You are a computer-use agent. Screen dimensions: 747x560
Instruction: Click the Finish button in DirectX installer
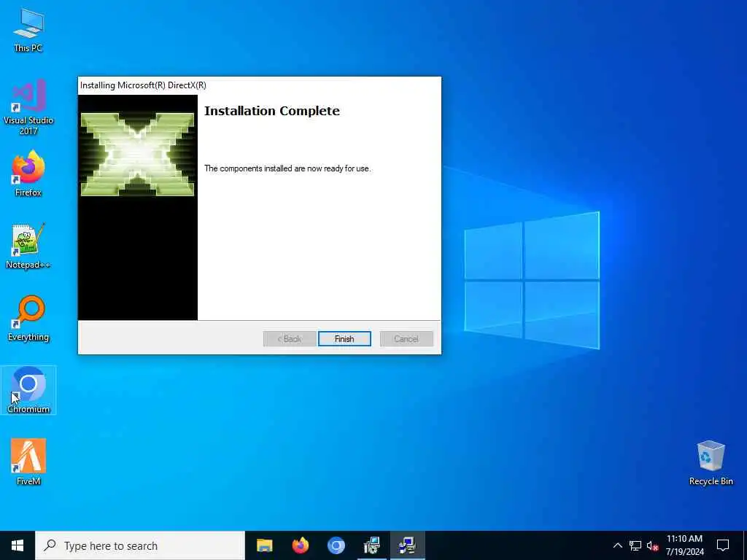[344, 338]
